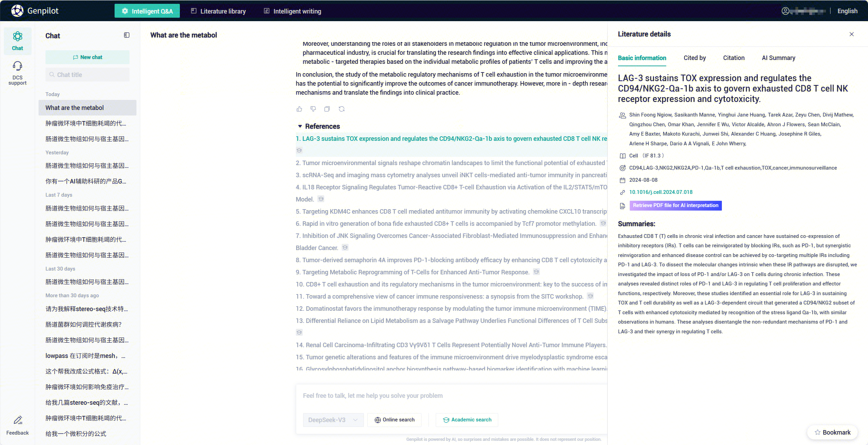The image size is (868, 445).
Task: Focus the Chat title search field
Action: pyautogui.click(x=87, y=75)
